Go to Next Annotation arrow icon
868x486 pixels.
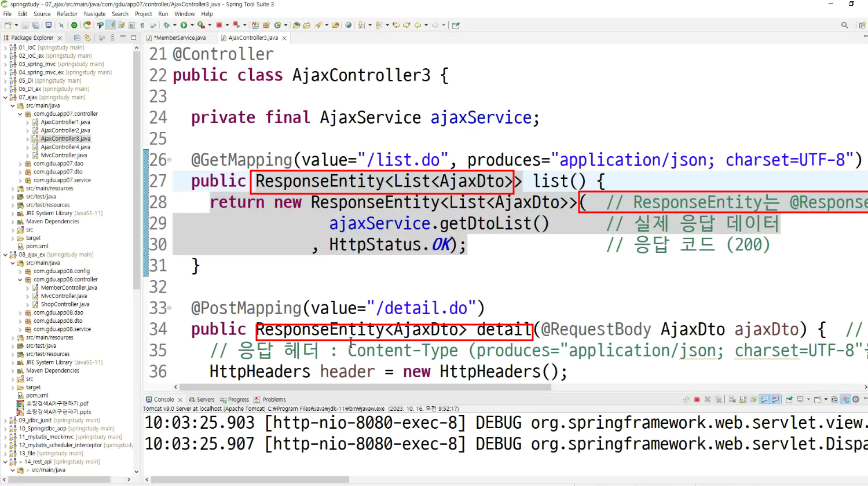pyautogui.click(x=360, y=25)
